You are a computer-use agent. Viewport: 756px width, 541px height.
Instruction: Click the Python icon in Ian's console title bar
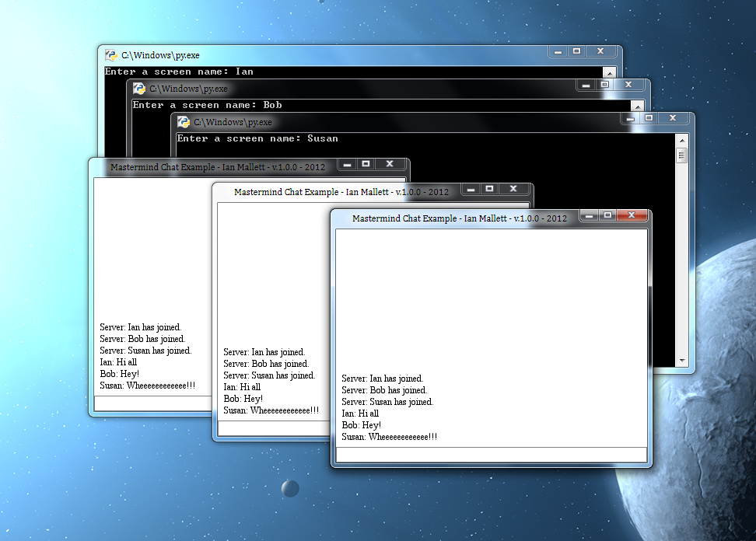(111, 55)
